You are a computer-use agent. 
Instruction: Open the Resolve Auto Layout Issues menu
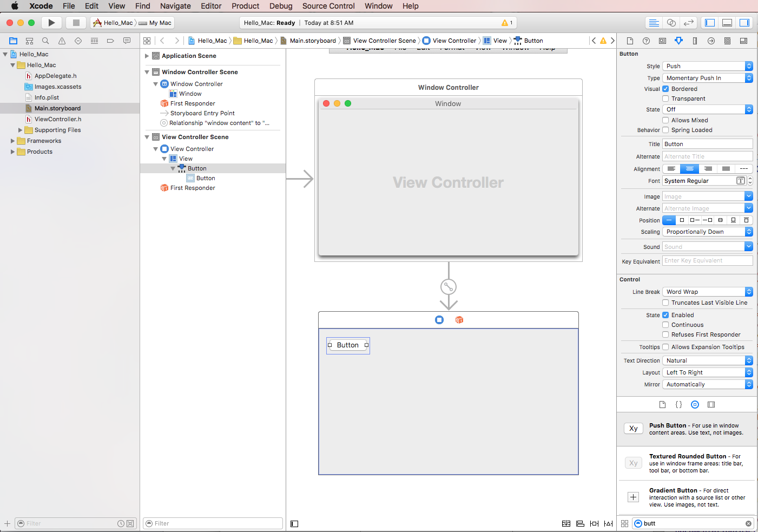pos(608,523)
